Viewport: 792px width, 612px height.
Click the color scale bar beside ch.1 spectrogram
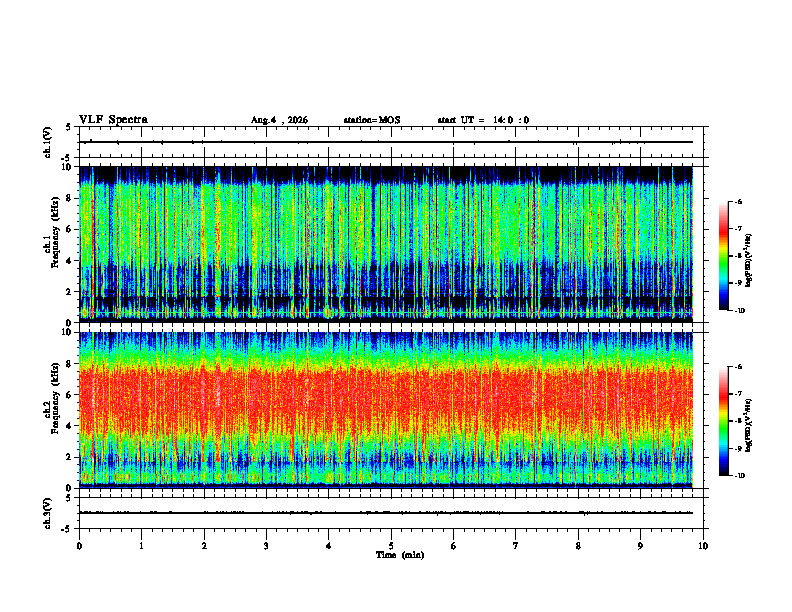pyautogui.click(x=723, y=256)
